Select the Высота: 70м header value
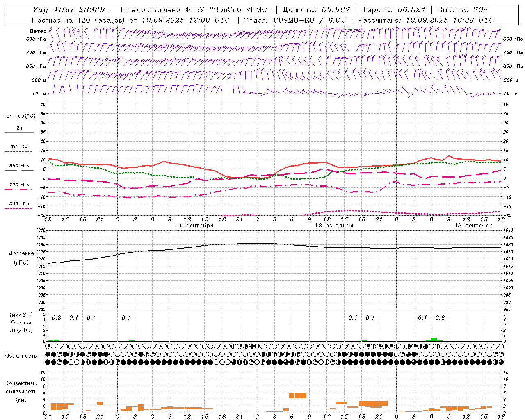 tap(463, 10)
